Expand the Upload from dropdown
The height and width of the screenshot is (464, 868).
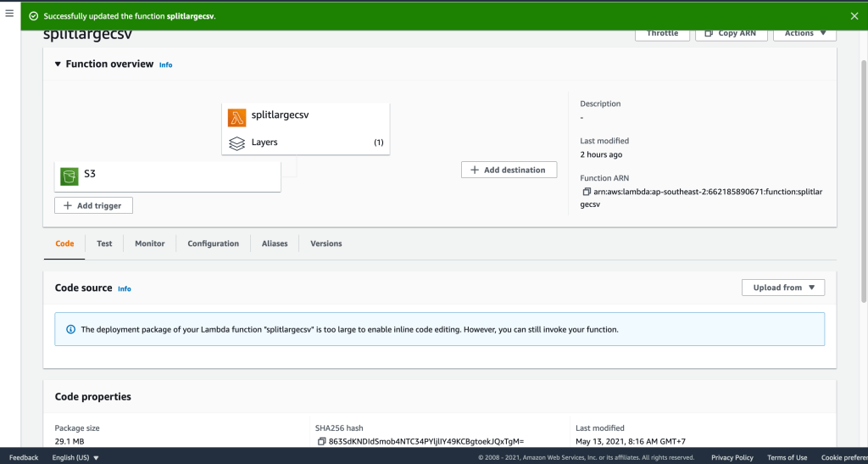point(782,288)
